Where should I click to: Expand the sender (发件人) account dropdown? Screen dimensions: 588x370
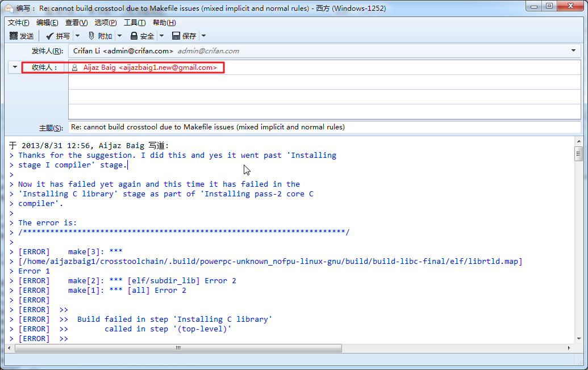[x=573, y=51]
